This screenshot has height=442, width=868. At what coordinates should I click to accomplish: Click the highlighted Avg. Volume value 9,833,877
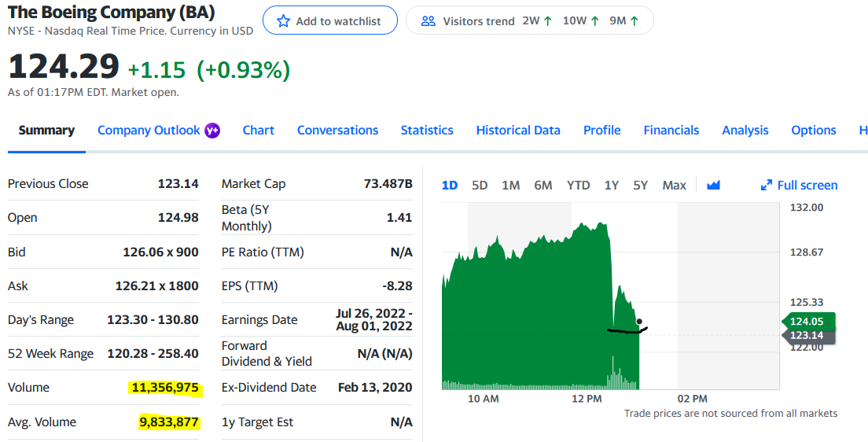tap(169, 422)
